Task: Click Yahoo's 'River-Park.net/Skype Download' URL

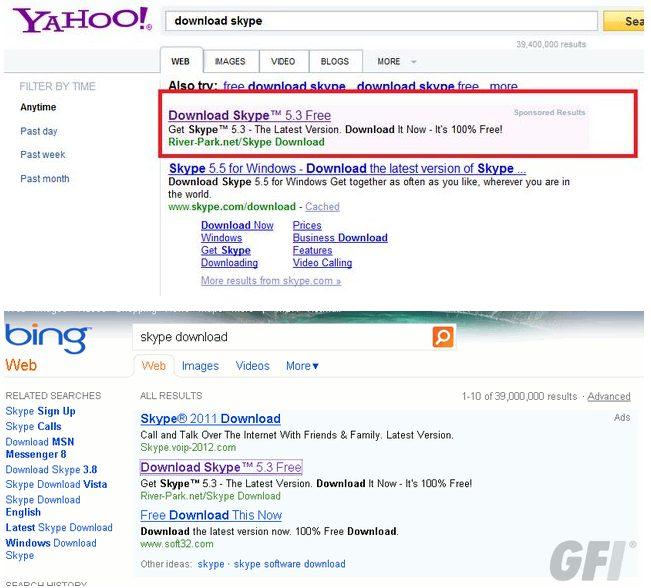Action: pyautogui.click(x=246, y=142)
